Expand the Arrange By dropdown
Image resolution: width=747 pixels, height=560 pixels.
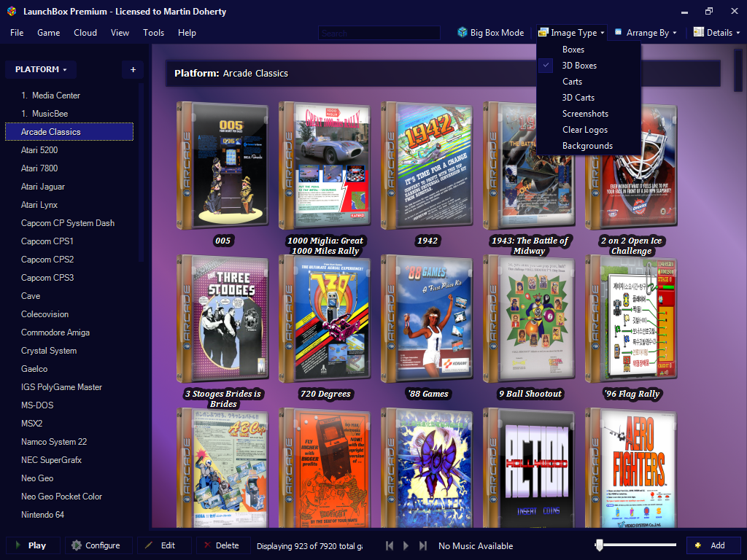[x=646, y=33]
